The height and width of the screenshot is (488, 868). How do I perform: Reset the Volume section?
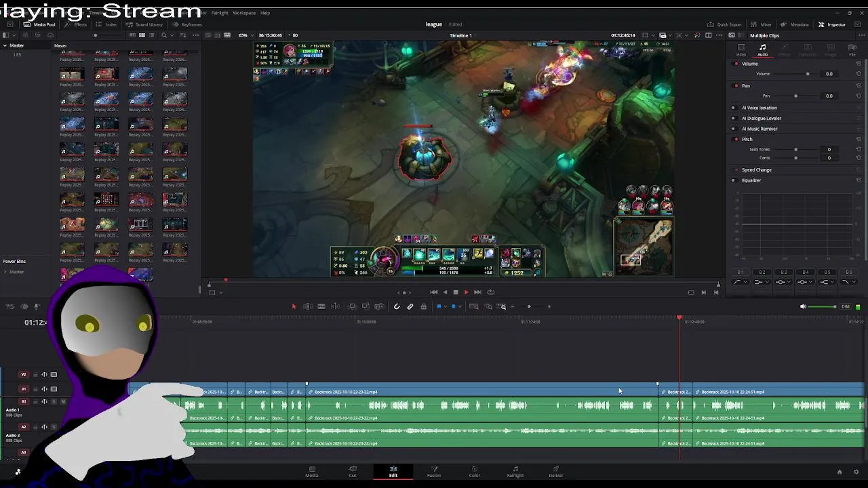859,64
